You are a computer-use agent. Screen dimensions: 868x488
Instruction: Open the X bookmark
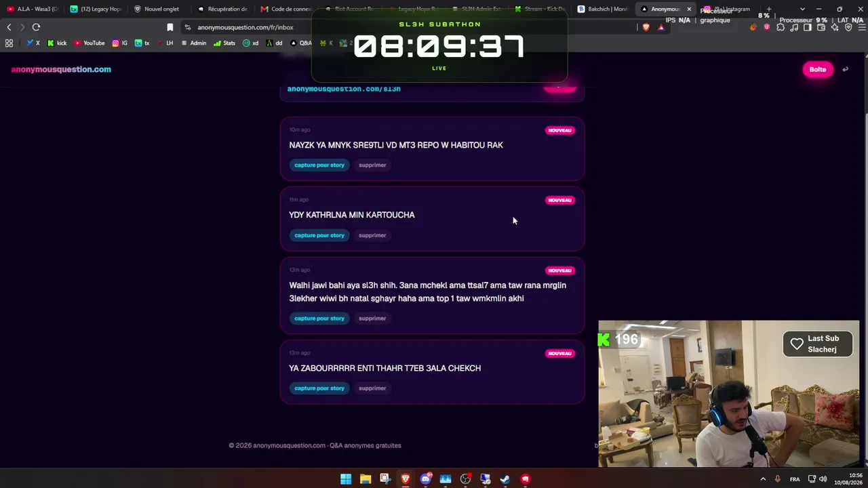tap(33, 43)
